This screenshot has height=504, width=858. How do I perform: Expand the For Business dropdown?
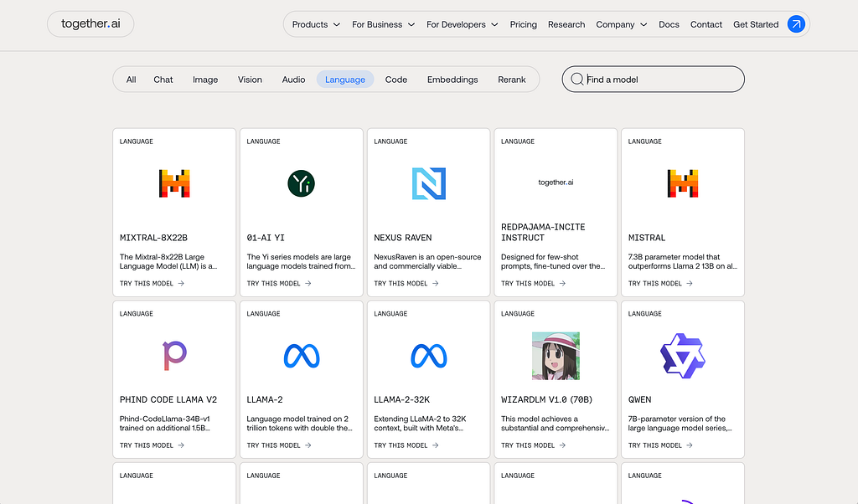[384, 24]
